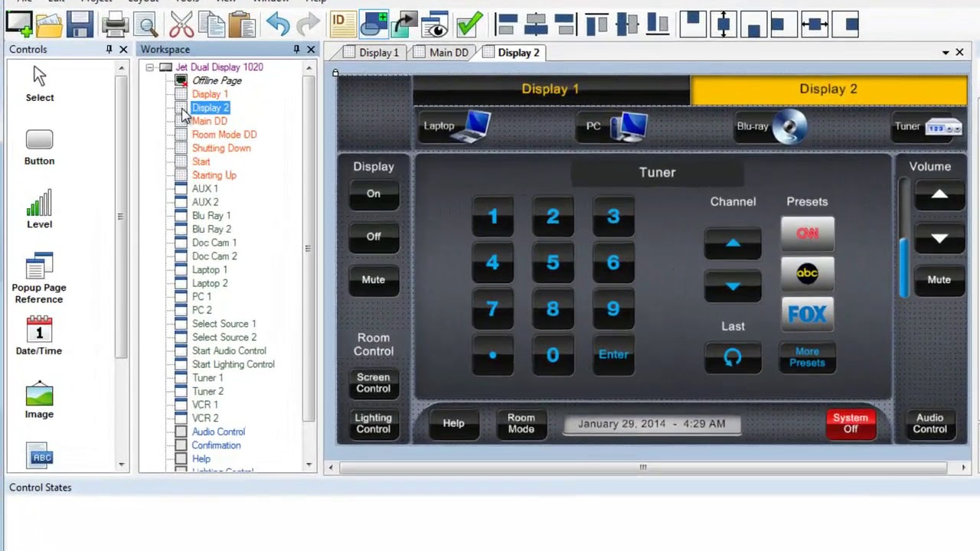This screenshot has width=980, height=551.
Task: Click the date and time display field
Action: pos(652,424)
